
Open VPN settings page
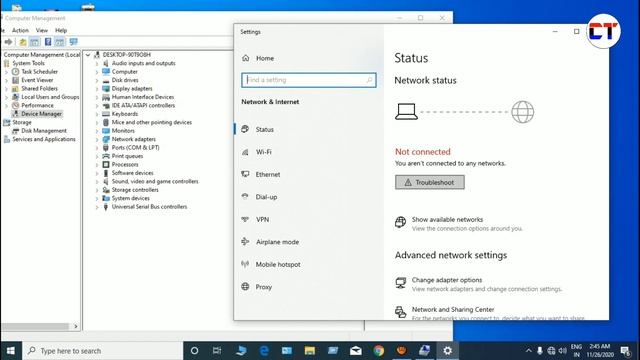[262, 219]
